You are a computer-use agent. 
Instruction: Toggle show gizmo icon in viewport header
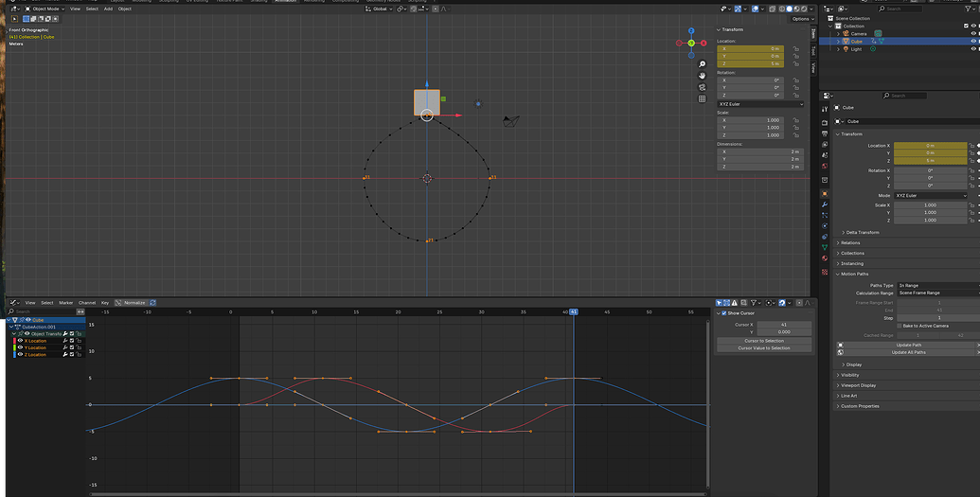click(x=739, y=9)
